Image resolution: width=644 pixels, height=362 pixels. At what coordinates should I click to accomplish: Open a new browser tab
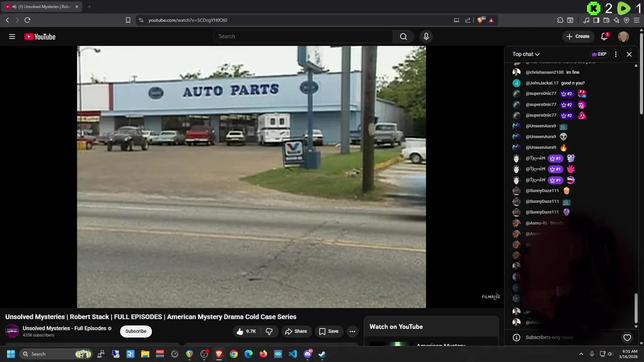tap(89, 7)
